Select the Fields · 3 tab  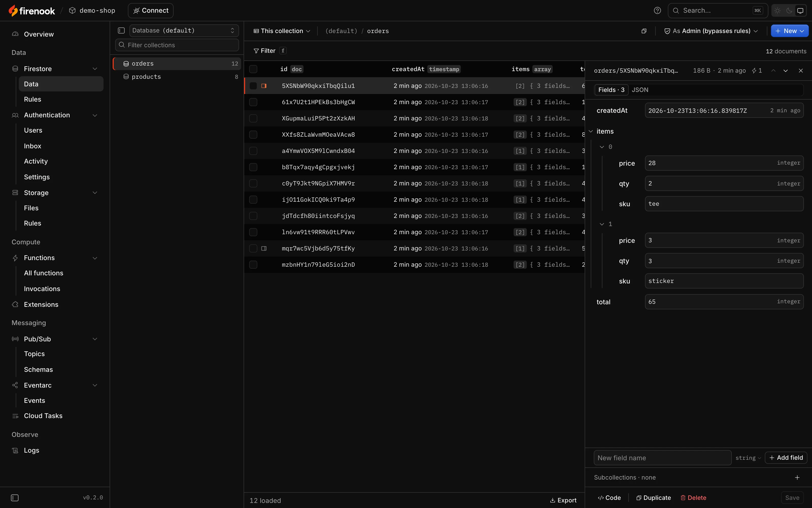(611, 90)
